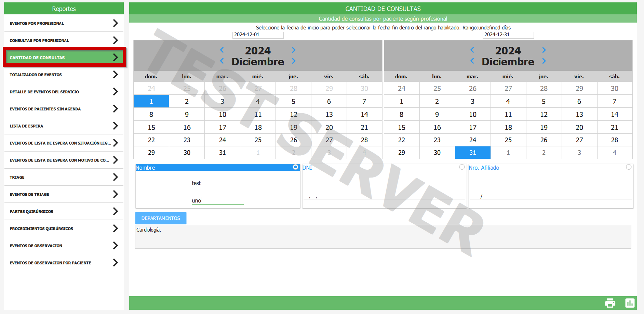Advance to next year in end calendar
The image size is (644, 314).
pyautogui.click(x=544, y=50)
